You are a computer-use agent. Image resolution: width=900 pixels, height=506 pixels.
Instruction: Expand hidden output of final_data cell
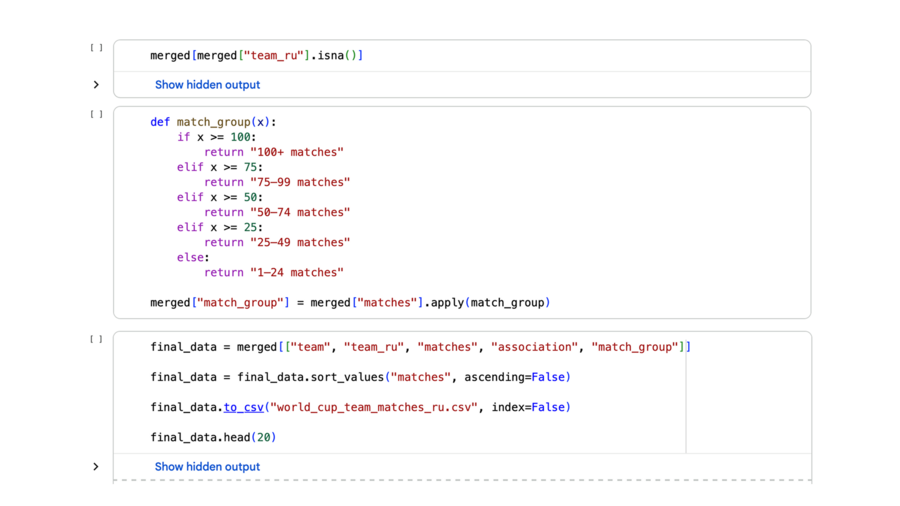pyautogui.click(x=96, y=467)
